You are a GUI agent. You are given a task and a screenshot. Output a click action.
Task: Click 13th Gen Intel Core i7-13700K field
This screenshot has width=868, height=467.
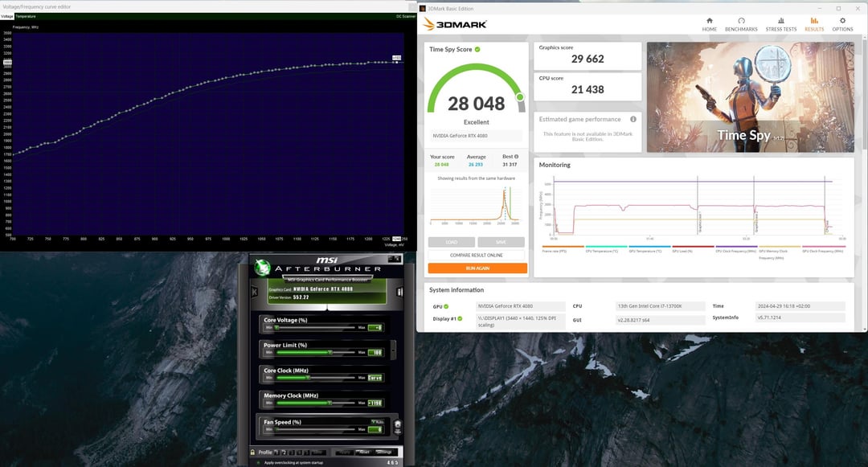point(661,306)
